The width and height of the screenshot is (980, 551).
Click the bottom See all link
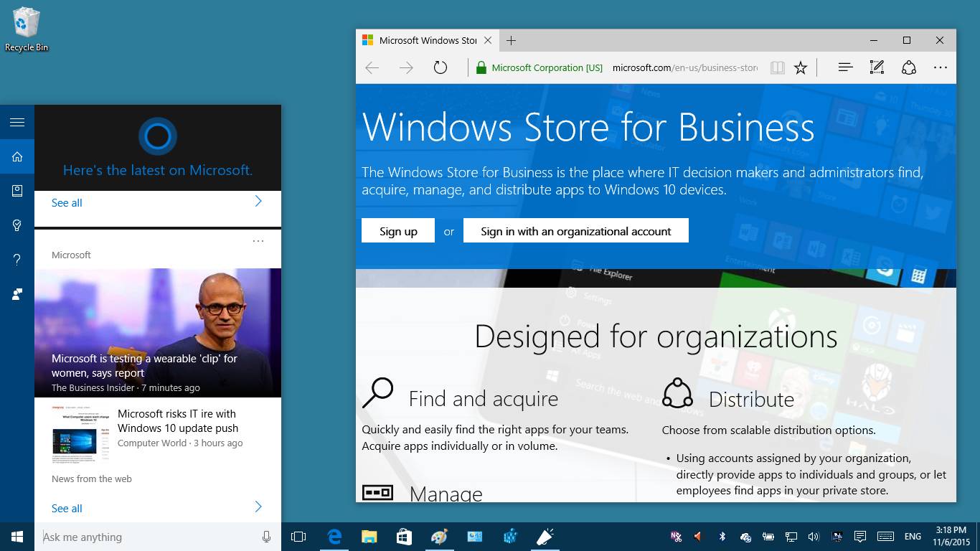tap(67, 509)
